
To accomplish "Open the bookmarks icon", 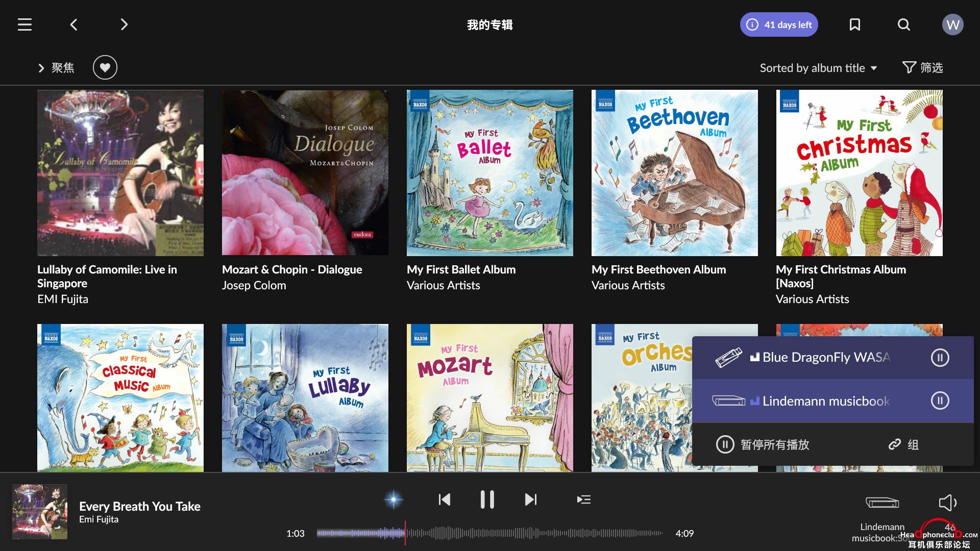I will click(854, 24).
